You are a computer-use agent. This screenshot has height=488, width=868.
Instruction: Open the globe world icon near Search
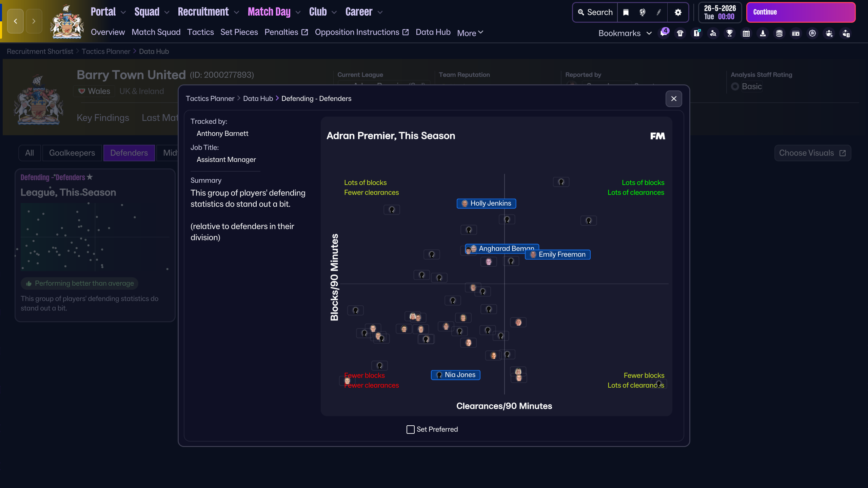[643, 12]
